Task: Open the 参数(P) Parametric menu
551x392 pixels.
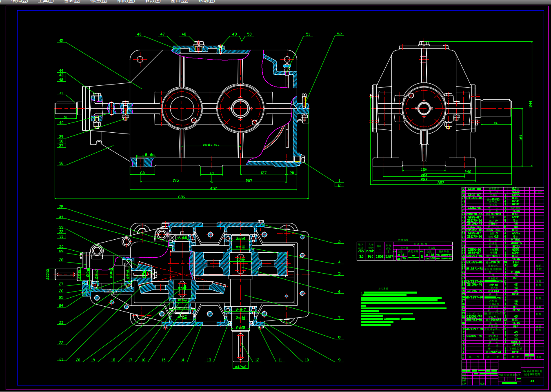Action: [153, 1]
